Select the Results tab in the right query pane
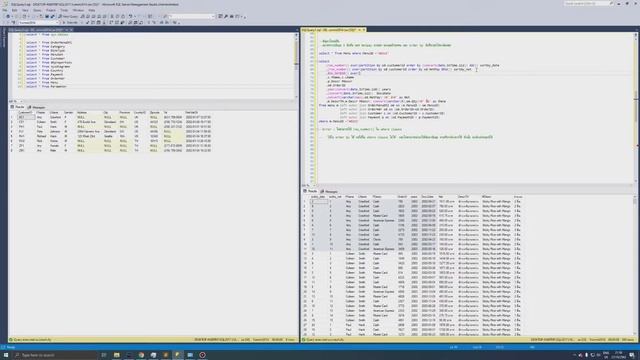 (x=310, y=191)
